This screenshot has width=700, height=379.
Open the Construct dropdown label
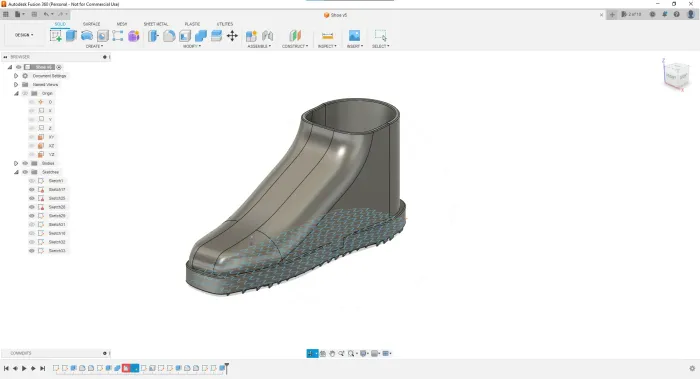tap(295, 46)
